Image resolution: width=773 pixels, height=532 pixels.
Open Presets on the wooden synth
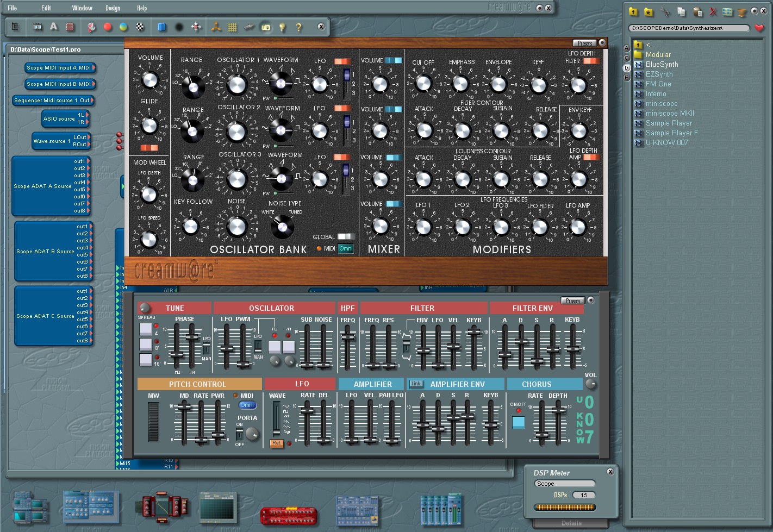pos(585,43)
